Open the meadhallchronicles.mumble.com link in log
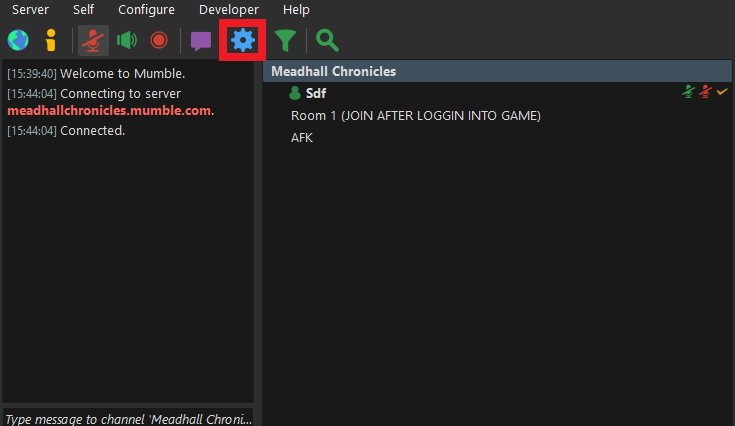 point(109,111)
